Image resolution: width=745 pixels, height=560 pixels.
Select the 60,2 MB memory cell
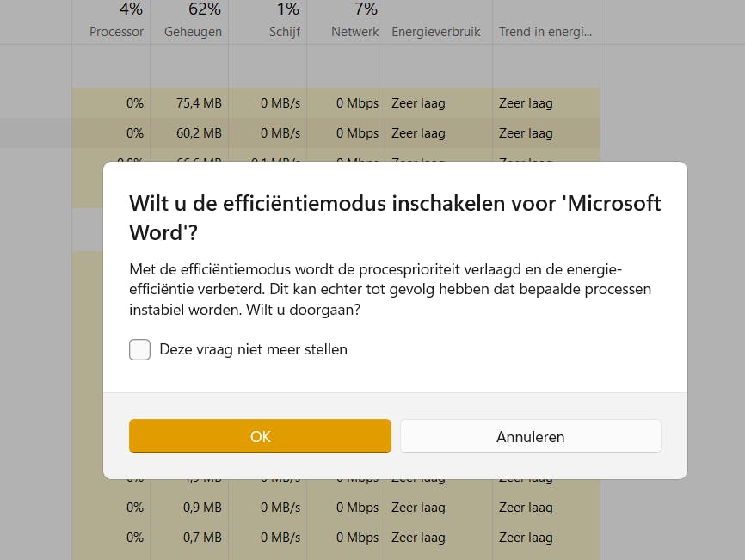pos(199,133)
